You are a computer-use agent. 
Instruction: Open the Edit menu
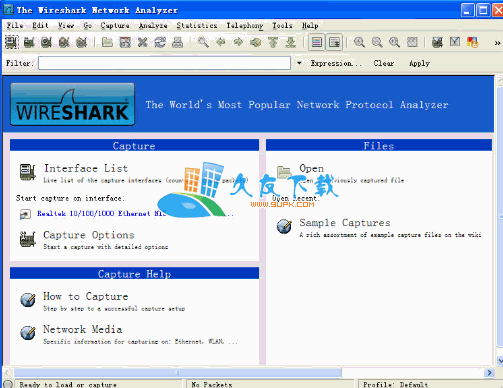tap(40, 25)
